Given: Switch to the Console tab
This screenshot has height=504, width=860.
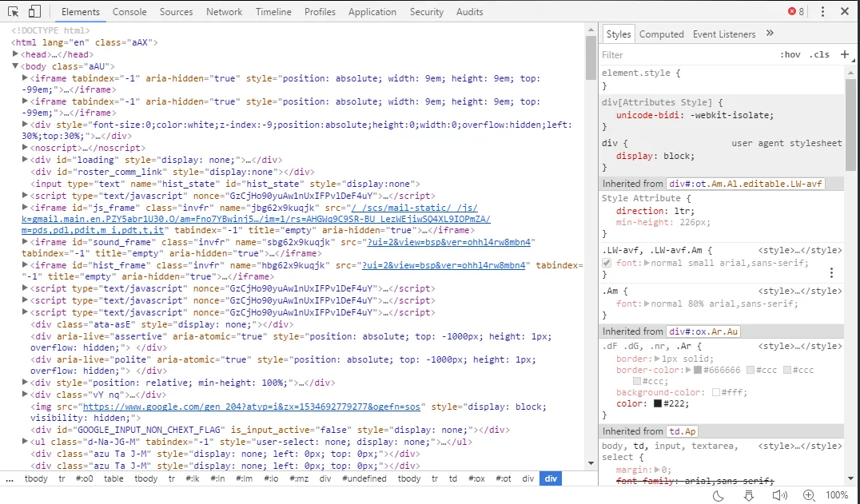Looking at the screenshot, I should (129, 11).
